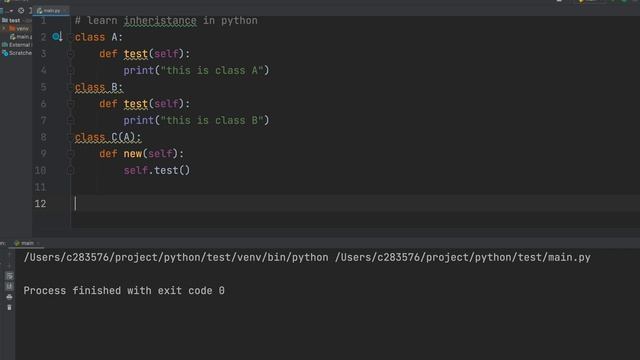Screen dimensions: 640x360
Task: Select the main tab in the Run panel
Action: [x=27, y=243]
